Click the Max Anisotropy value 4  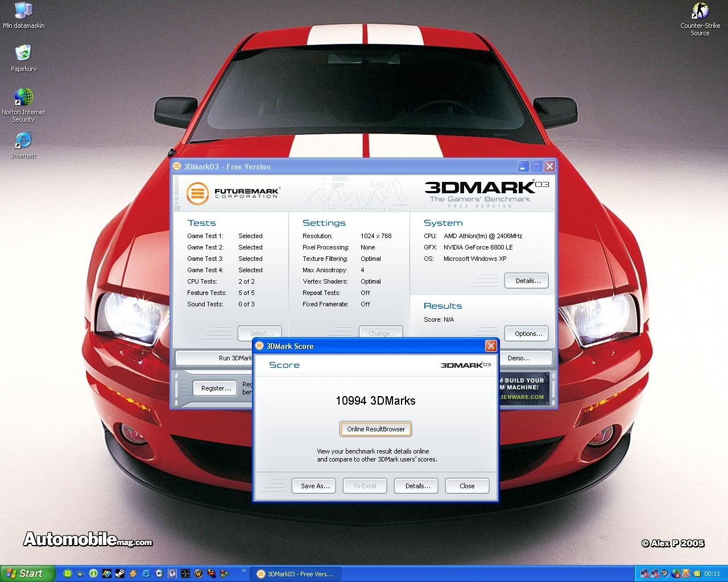(x=362, y=270)
